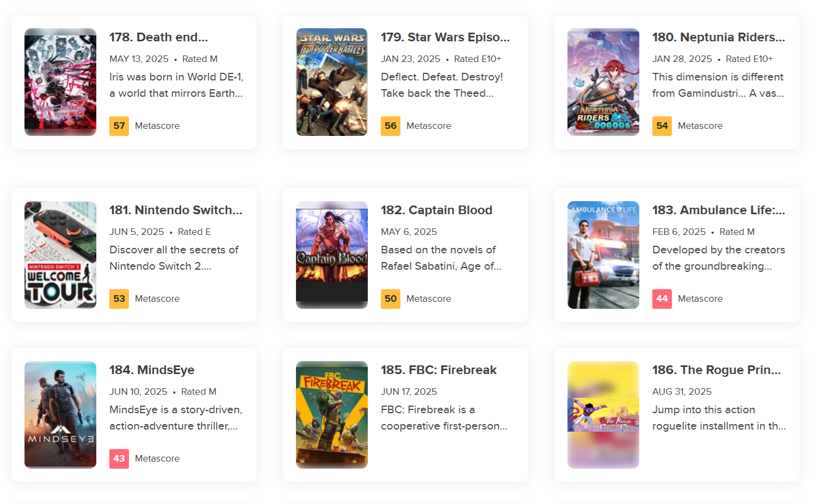The image size is (816, 504).
Task: Click the yellow 57 Metascore badge
Action: point(119,126)
